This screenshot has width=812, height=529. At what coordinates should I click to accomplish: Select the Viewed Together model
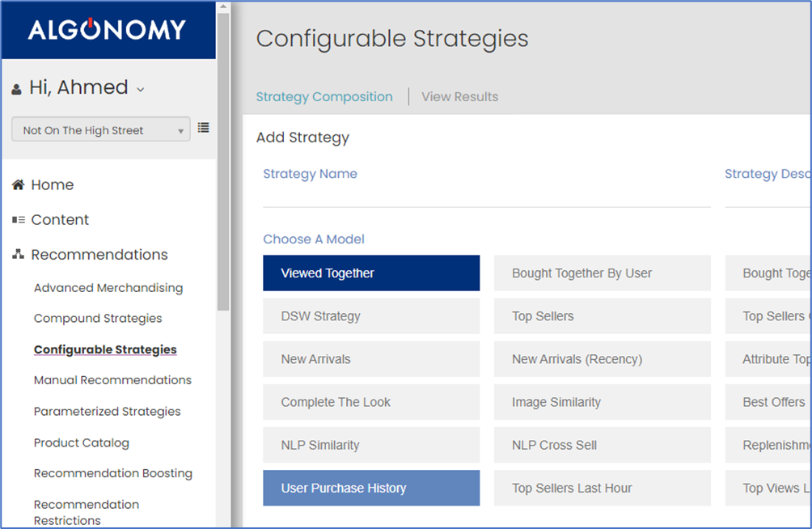click(x=371, y=273)
